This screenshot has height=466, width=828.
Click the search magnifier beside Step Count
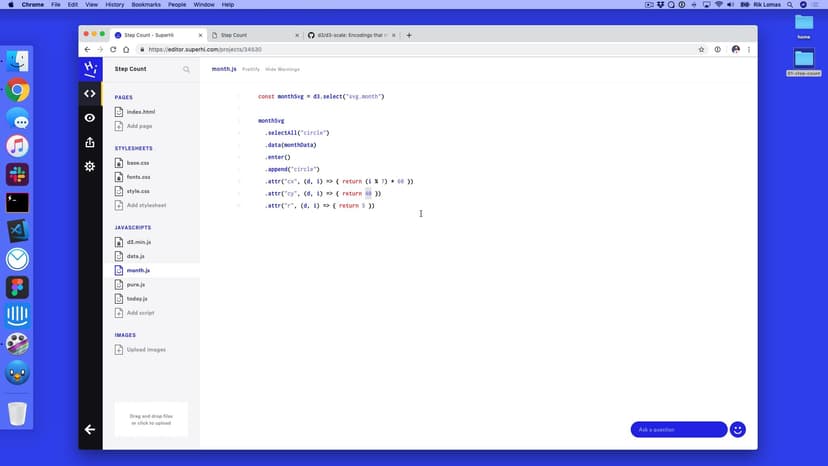click(186, 70)
